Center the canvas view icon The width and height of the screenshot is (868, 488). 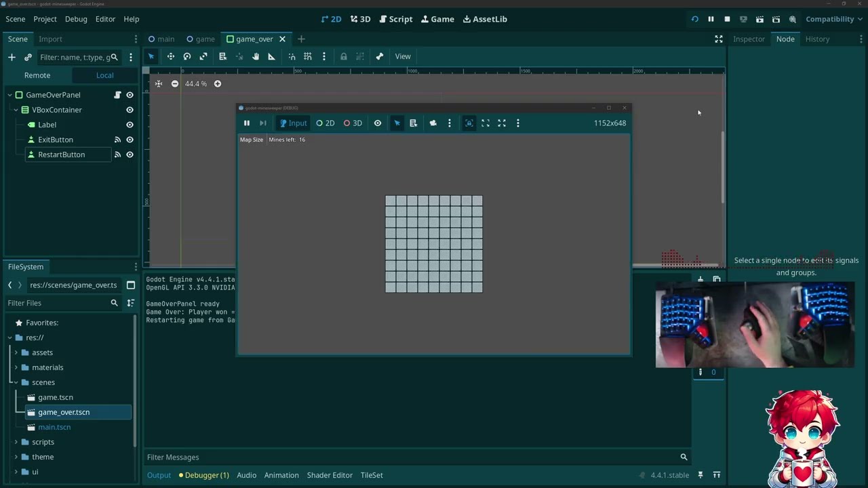click(159, 83)
